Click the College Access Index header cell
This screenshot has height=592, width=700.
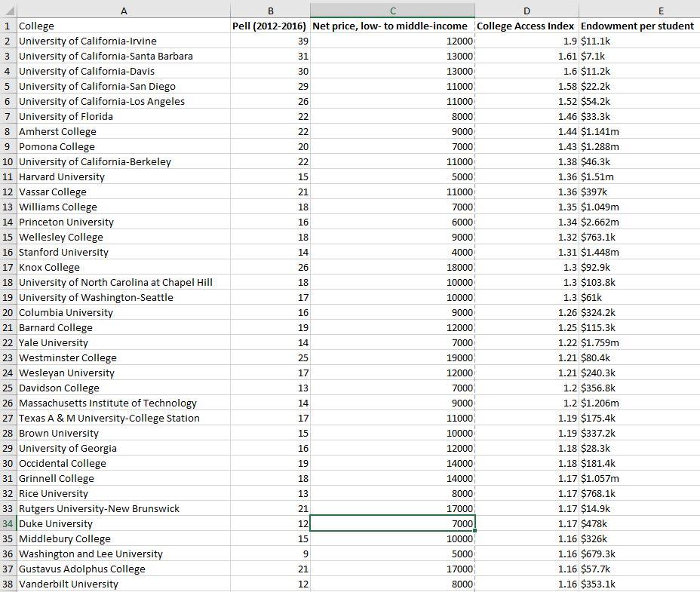[526, 26]
